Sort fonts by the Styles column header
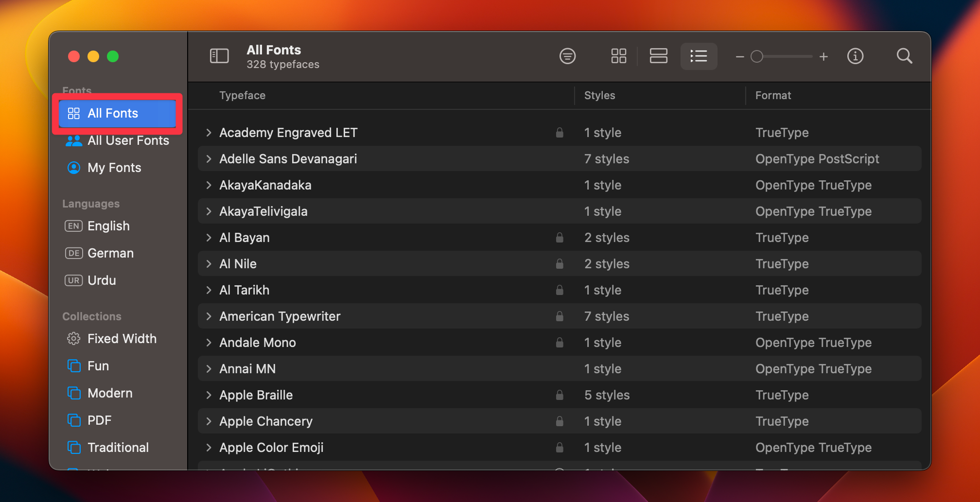Screen dimensions: 980x502 pyautogui.click(x=599, y=95)
